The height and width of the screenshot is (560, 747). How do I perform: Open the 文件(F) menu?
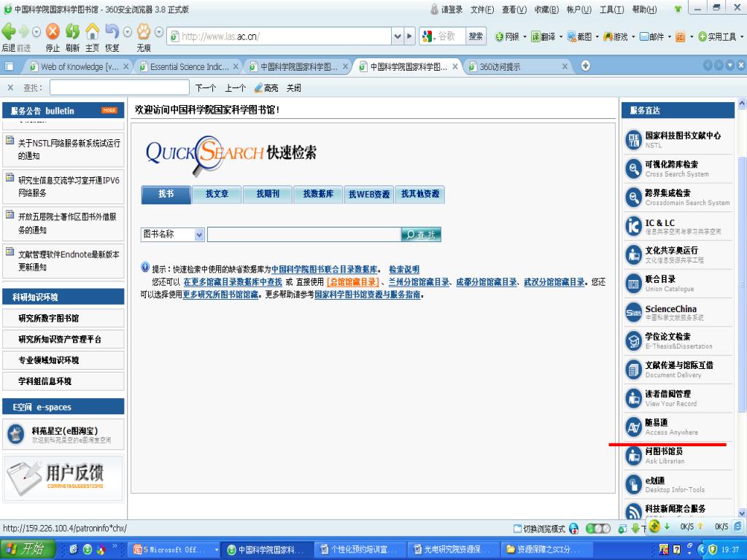click(x=482, y=9)
